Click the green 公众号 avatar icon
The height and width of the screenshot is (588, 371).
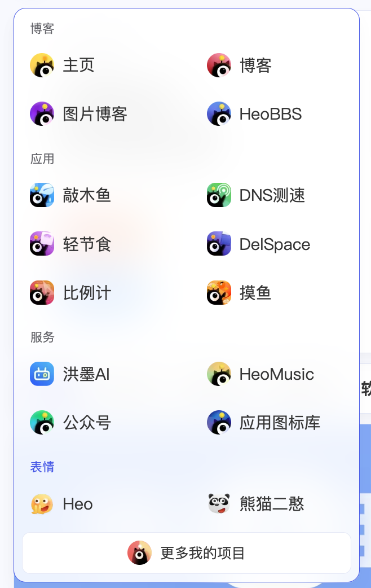(x=42, y=423)
